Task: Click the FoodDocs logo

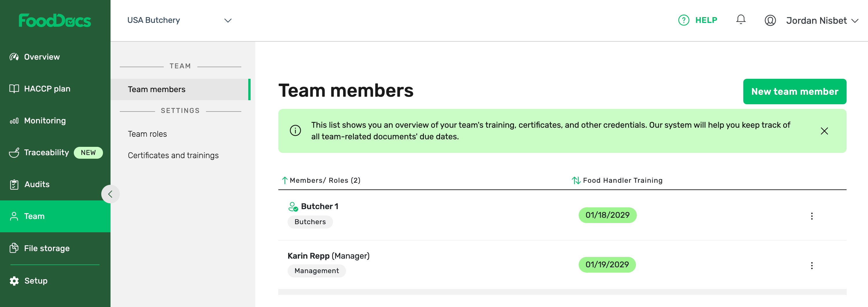Action: (55, 21)
